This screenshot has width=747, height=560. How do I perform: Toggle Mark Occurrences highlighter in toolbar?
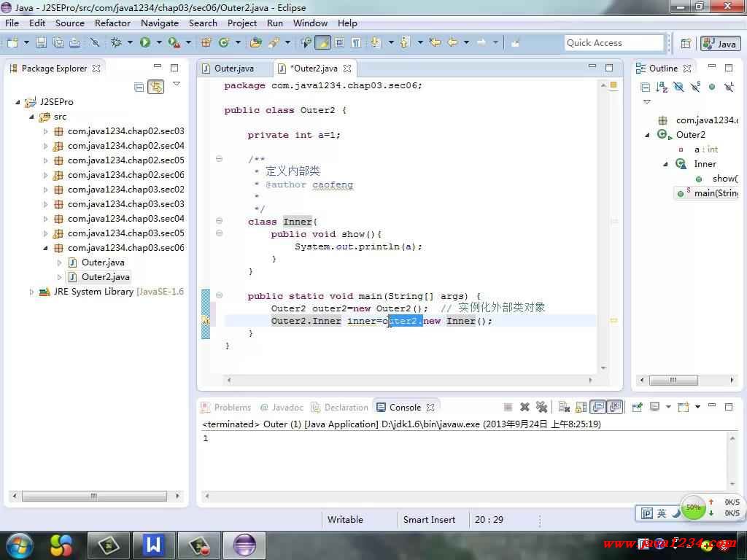[x=322, y=43]
